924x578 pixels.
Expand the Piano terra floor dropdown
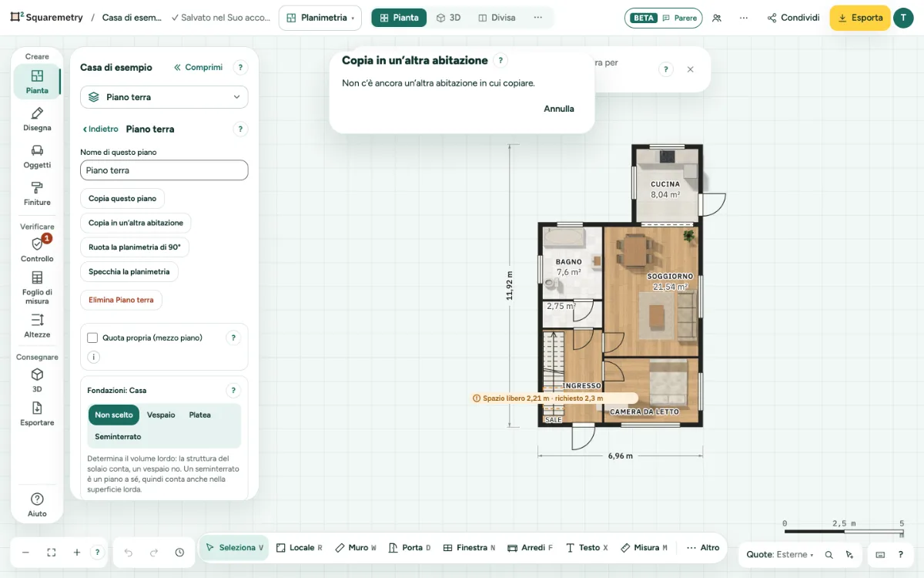pyautogui.click(x=164, y=97)
